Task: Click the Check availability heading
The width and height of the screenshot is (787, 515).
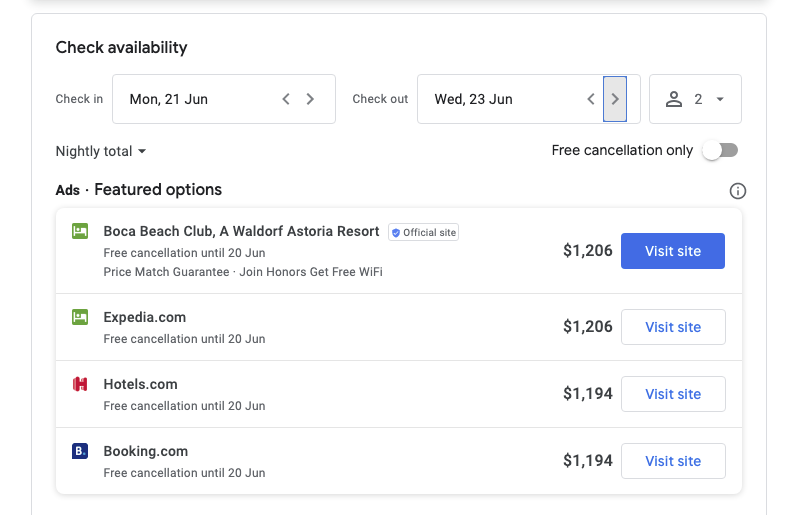Action: coord(121,48)
